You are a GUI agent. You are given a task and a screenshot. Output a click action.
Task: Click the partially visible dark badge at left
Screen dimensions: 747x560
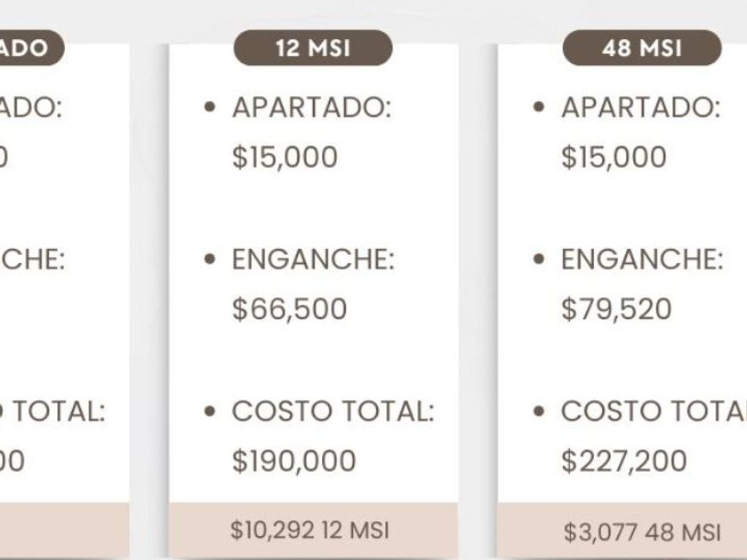31,48
